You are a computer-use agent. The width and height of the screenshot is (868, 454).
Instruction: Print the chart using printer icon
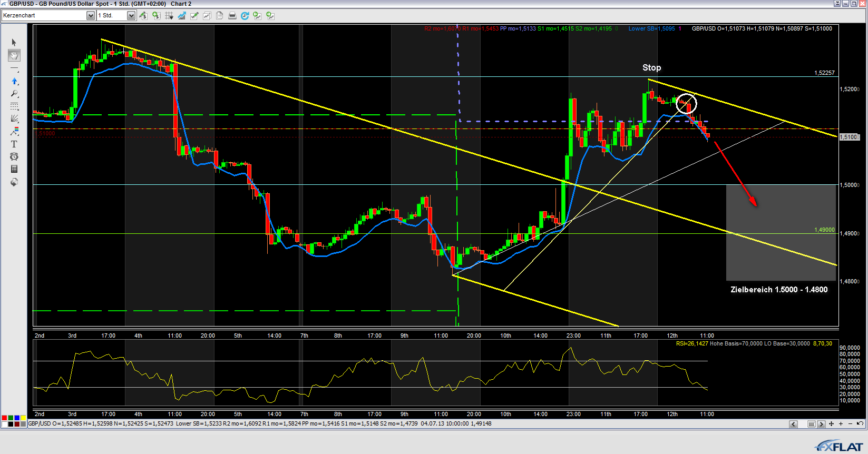[232, 16]
